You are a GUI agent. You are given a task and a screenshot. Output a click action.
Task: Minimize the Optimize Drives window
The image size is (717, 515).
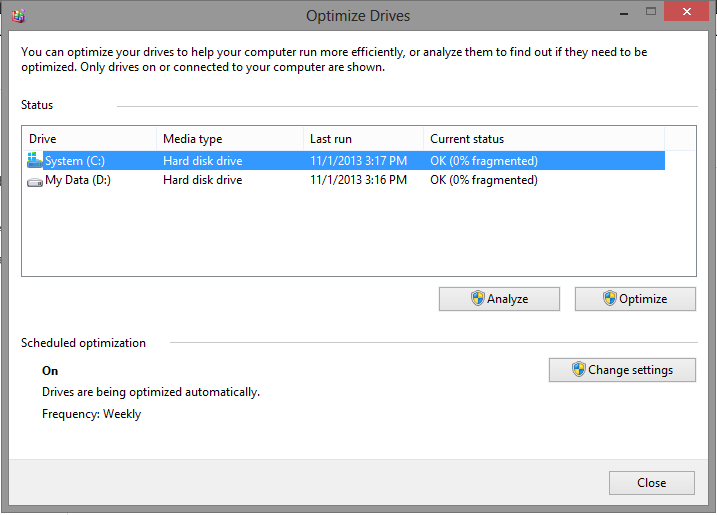pyautogui.click(x=624, y=12)
